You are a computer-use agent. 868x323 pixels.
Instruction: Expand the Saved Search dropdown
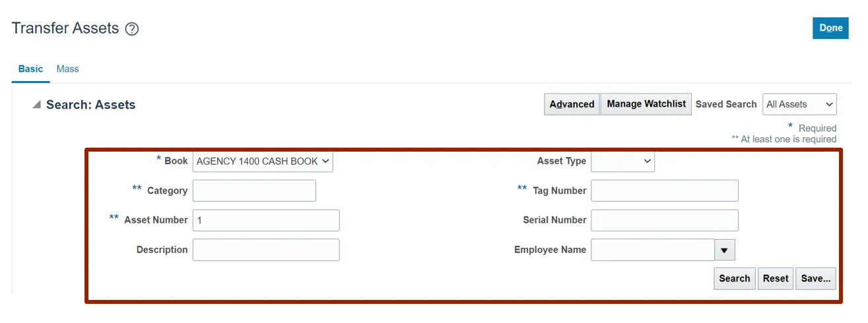[x=799, y=104]
